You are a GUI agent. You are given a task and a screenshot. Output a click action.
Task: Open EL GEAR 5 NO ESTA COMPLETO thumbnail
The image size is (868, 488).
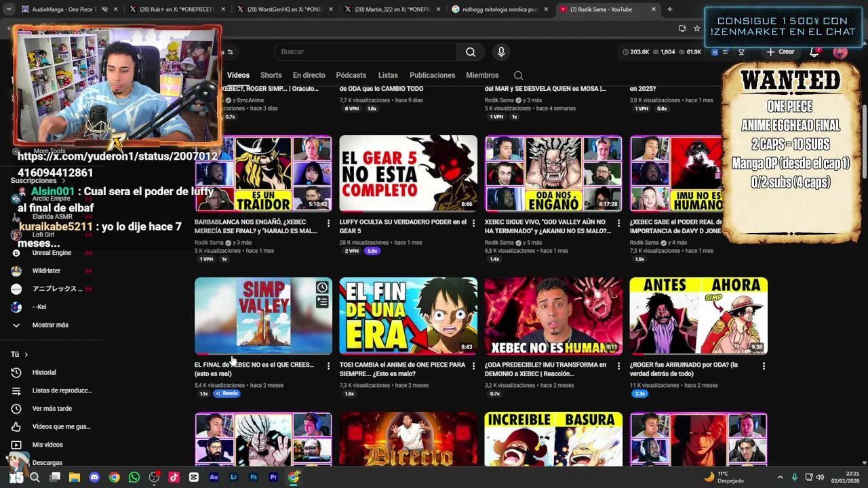tap(408, 174)
